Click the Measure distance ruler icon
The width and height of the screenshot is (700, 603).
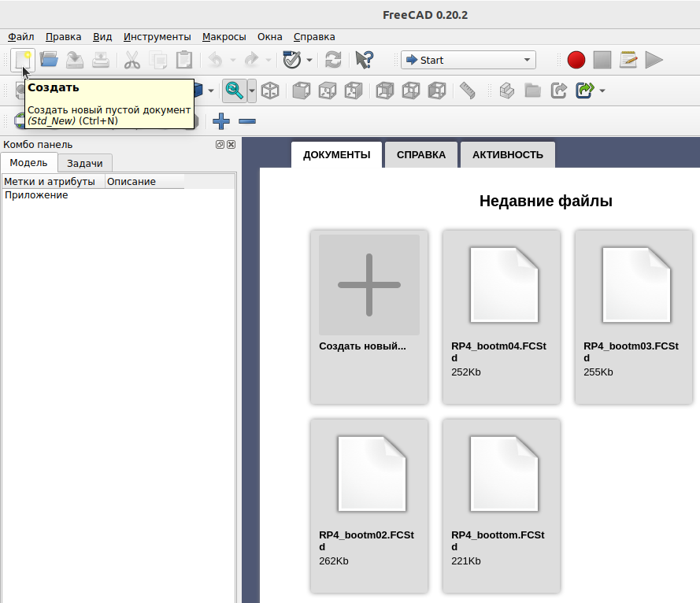pos(468,91)
